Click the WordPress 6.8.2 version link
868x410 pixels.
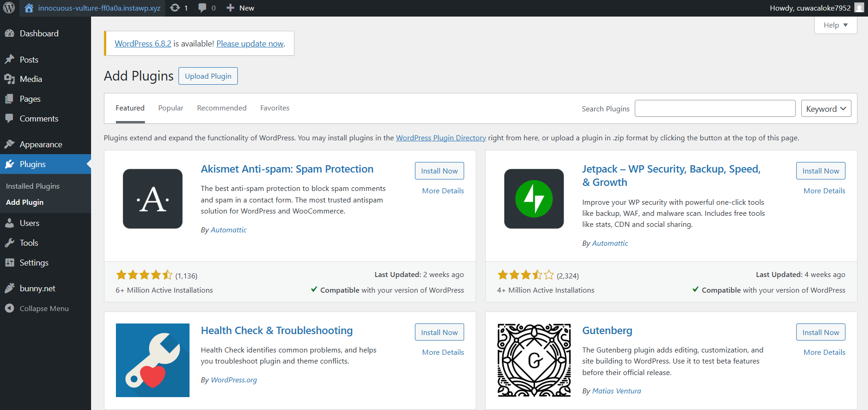coord(143,44)
